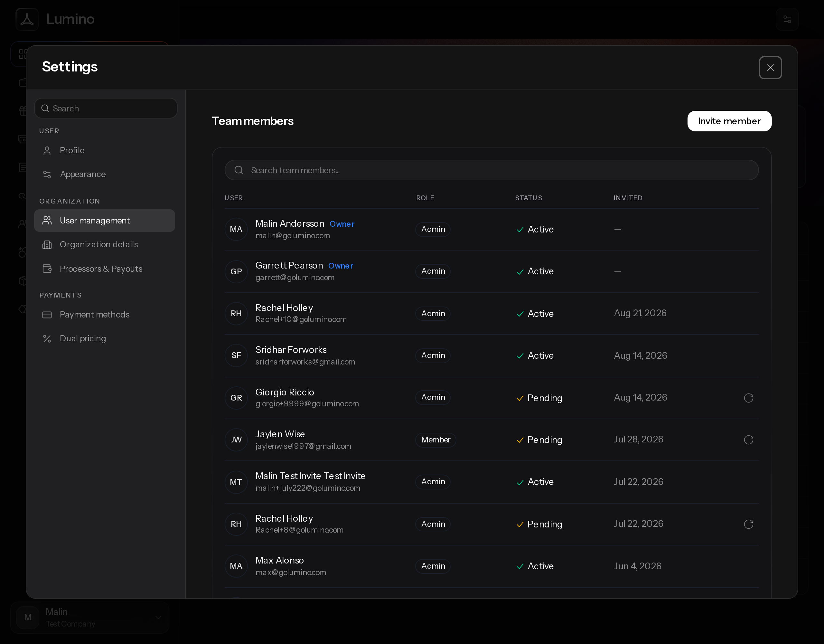Viewport: 824px width, 644px height.
Task: Resend invite for Giorgio Riccio
Action: (x=749, y=398)
